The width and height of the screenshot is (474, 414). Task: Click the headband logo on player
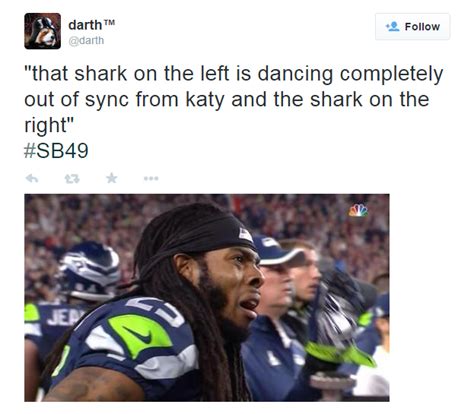(246, 234)
